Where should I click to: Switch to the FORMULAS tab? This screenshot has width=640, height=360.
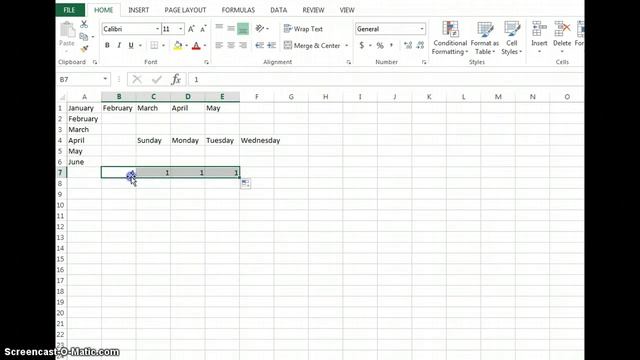(x=238, y=10)
